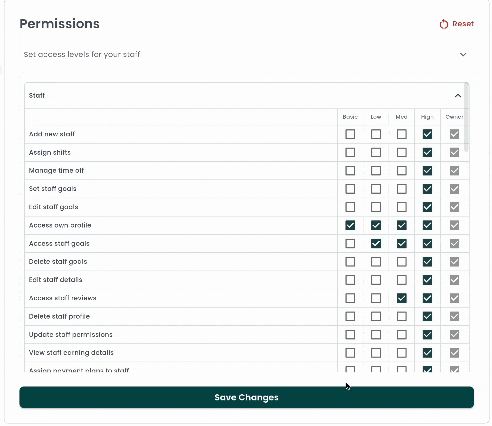The height and width of the screenshot is (426, 492).
Task: Click the Reset link
Action: click(x=457, y=24)
